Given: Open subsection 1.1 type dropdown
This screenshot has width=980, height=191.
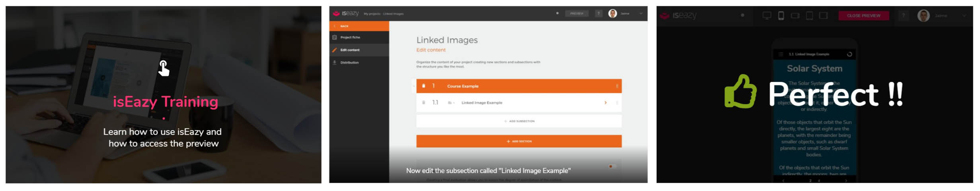Looking at the screenshot, I should point(451,103).
